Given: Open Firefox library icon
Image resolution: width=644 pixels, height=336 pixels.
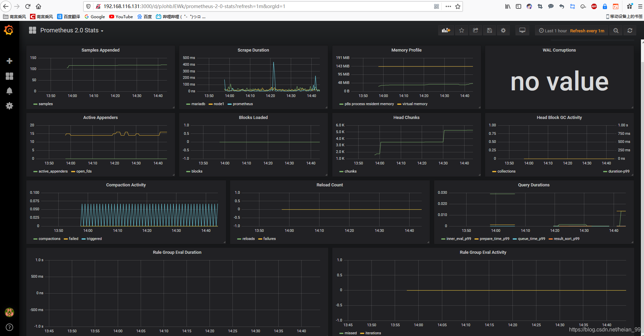Looking at the screenshot, I should click(508, 6).
